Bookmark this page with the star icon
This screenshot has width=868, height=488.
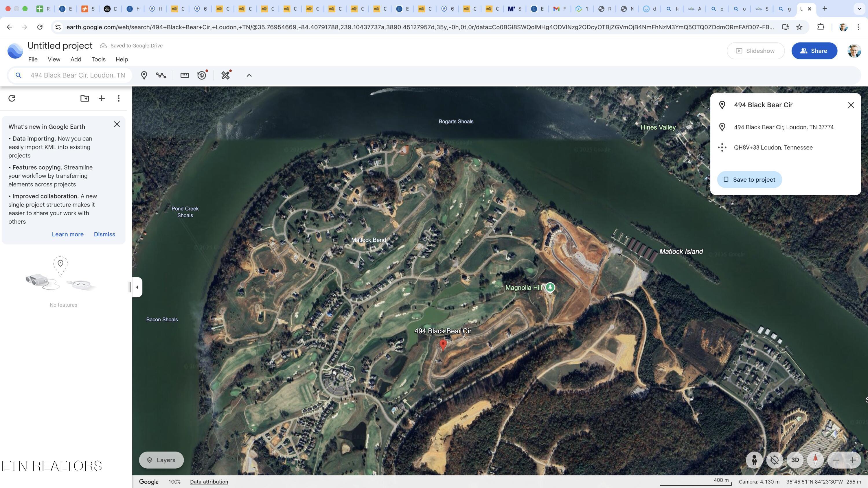click(799, 27)
